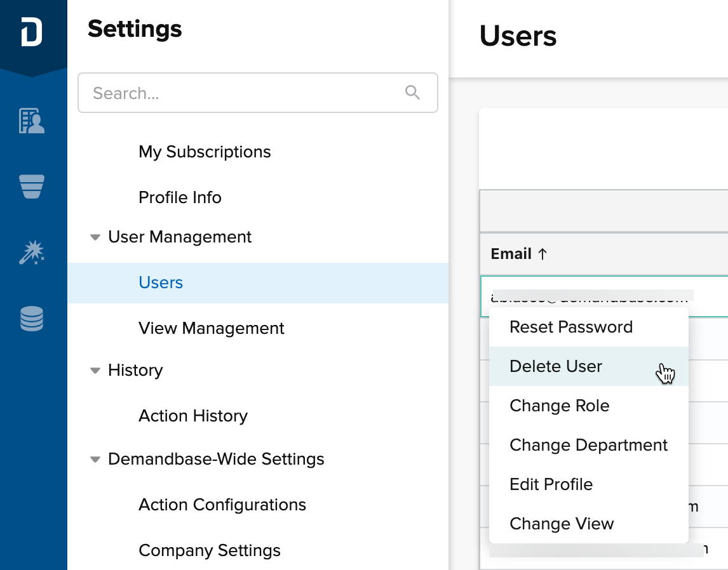Viewport: 728px width, 570px height.
Task: Click the search magnifier icon in Settings
Action: pyautogui.click(x=412, y=92)
